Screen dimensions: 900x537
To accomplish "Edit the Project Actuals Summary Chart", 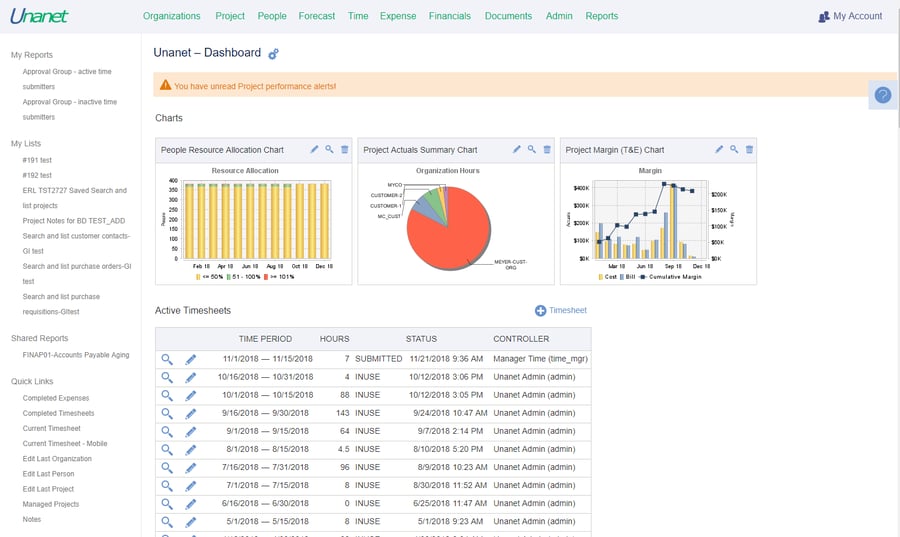I will pyautogui.click(x=517, y=149).
